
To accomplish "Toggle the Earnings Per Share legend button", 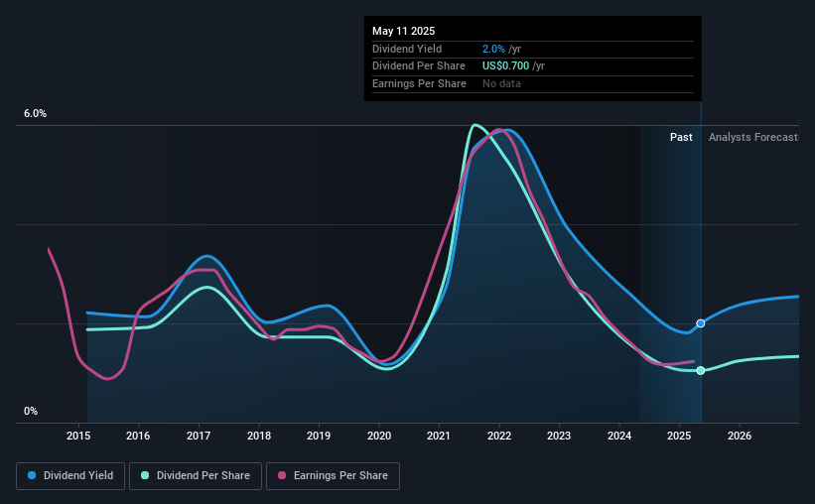I will [x=333, y=476].
